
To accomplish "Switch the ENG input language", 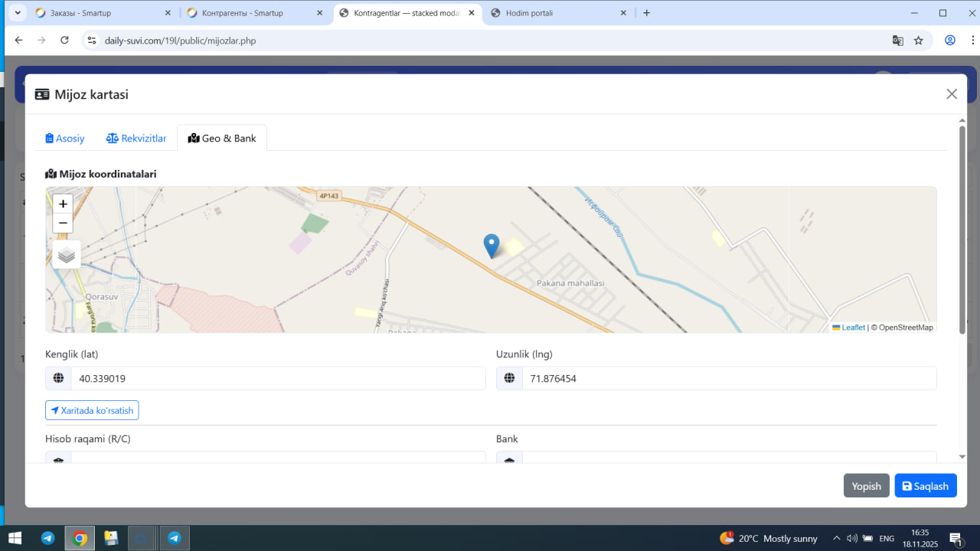I will coord(887,538).
